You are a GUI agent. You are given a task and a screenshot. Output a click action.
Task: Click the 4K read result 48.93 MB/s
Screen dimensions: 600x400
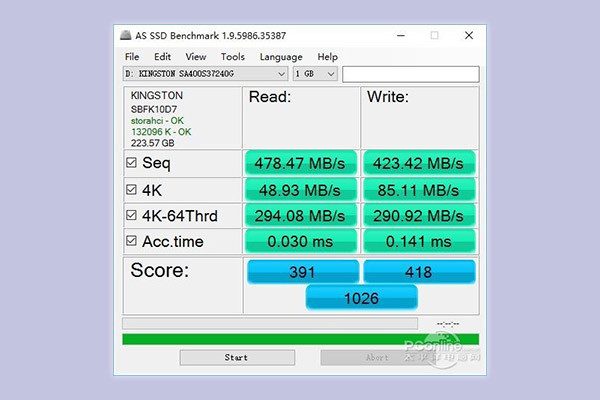pos(300,190)
